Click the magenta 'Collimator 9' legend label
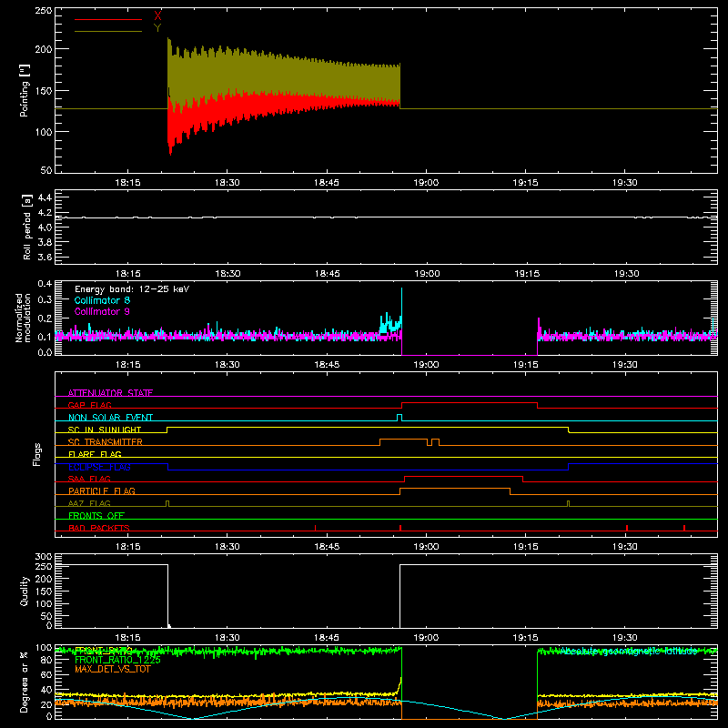Screen dimensions: 728x728 pos(102,311)
